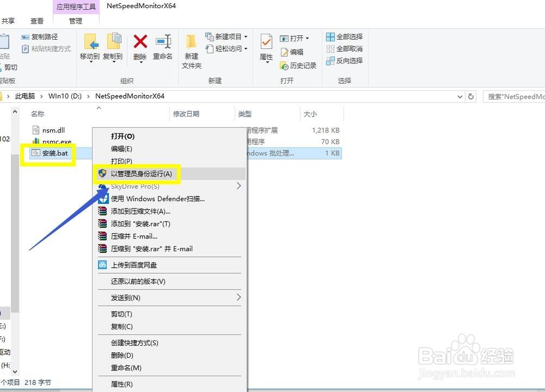Click the Move to folder icon
This screenshot has height=392, width=545.
click(x=92, y=42)
